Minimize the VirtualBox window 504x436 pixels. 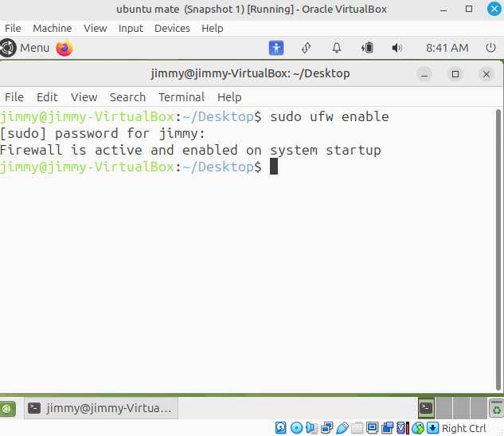(443, 10)
